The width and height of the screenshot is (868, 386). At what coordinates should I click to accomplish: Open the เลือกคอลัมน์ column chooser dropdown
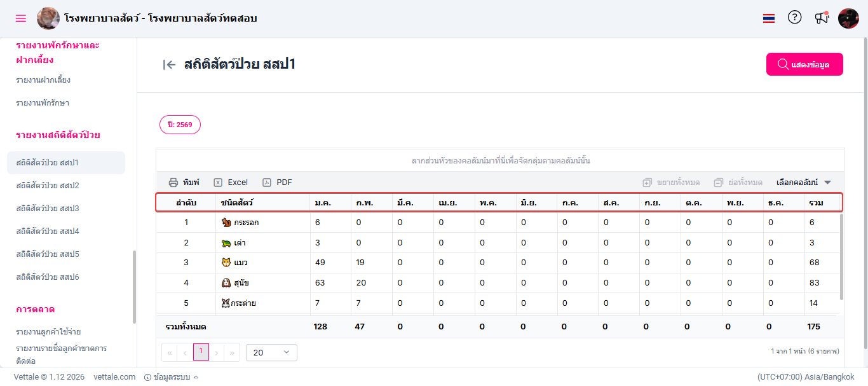pyautogui.click(x=803, y=183)
